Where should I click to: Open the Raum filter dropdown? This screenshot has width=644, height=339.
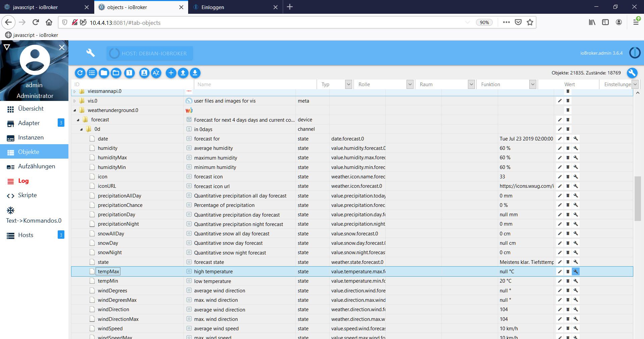[471, 84]
